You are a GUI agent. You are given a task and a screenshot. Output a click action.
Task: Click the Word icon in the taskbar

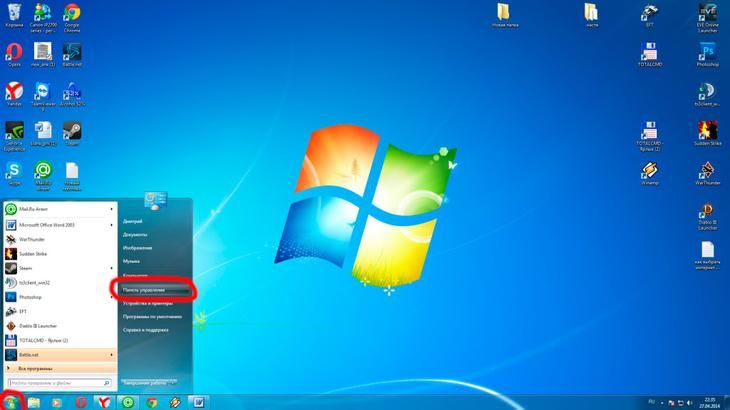tap(199, 403)
